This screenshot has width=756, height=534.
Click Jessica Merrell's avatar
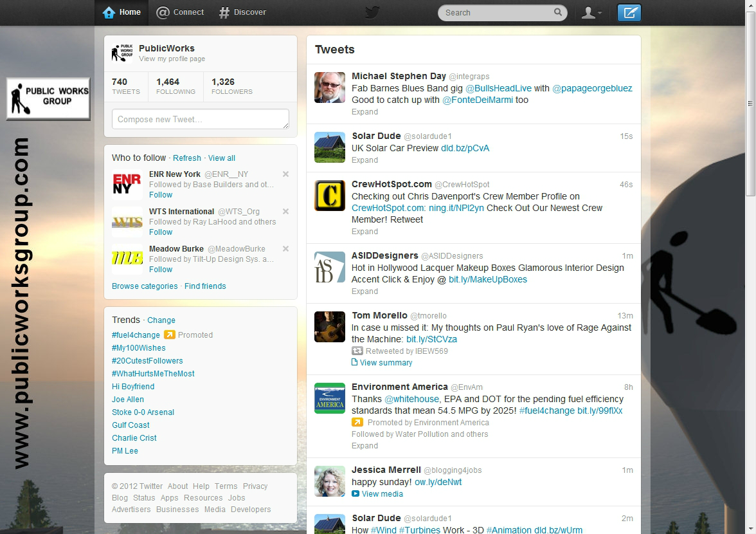click(330, 481)
